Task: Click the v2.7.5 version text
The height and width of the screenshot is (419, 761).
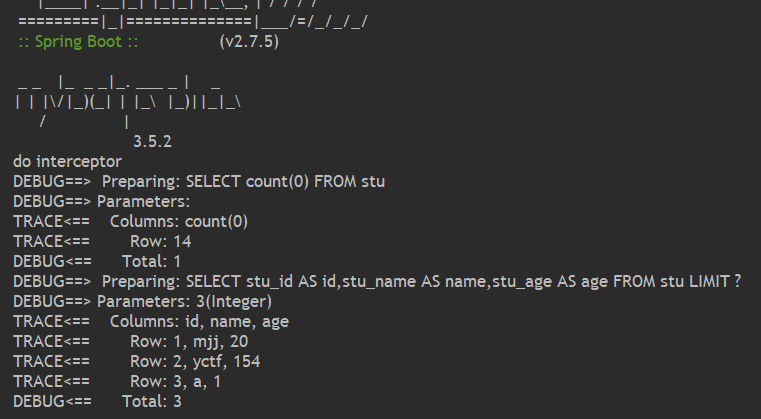Action: [249, 42]
